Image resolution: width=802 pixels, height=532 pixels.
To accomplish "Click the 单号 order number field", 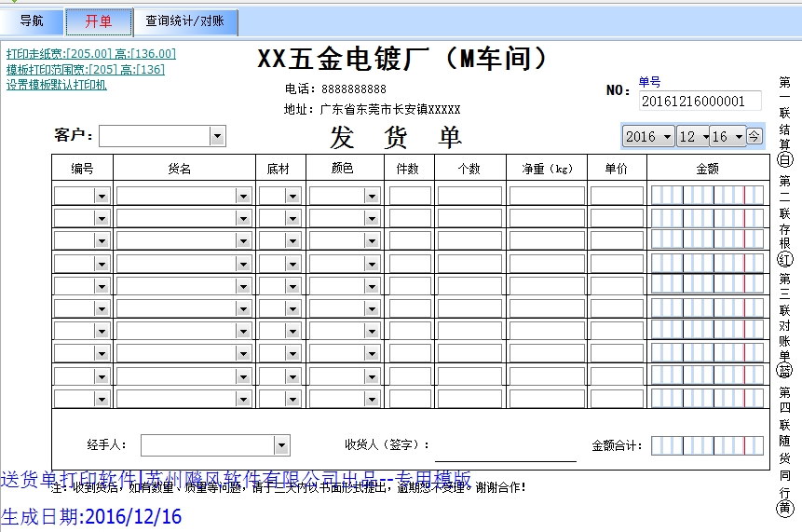I will 700,101.
